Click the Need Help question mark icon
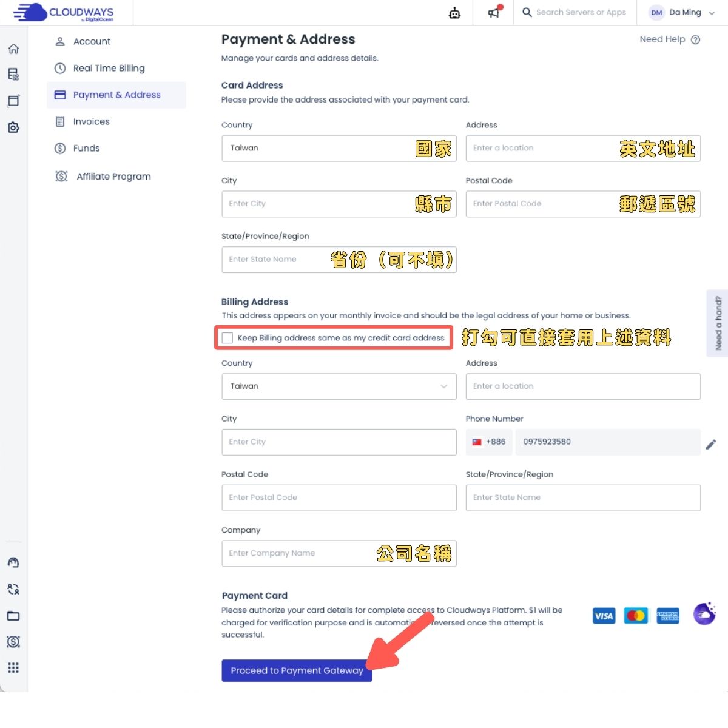Screen dimensions: 728x728 tap(696, 40)
